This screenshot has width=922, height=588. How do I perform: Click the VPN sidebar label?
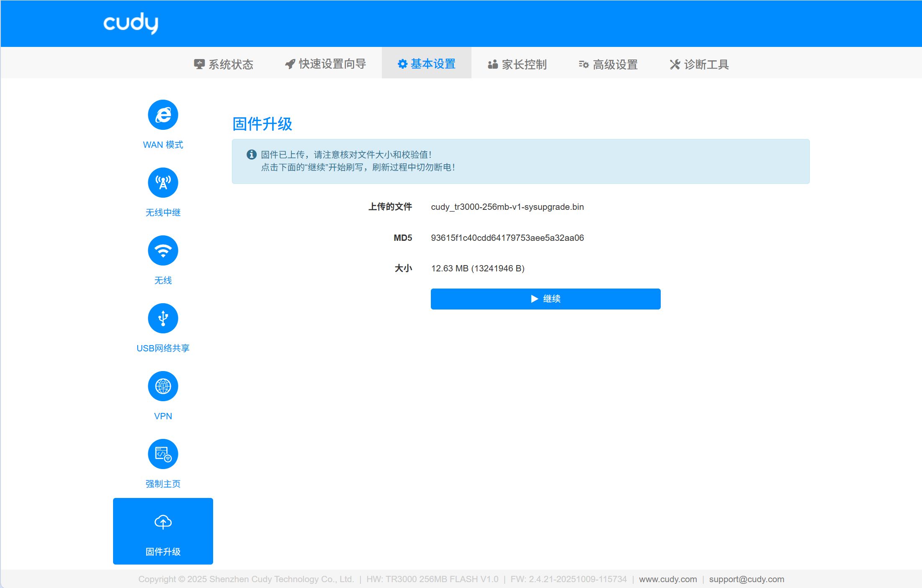click(x=163, y=416)
